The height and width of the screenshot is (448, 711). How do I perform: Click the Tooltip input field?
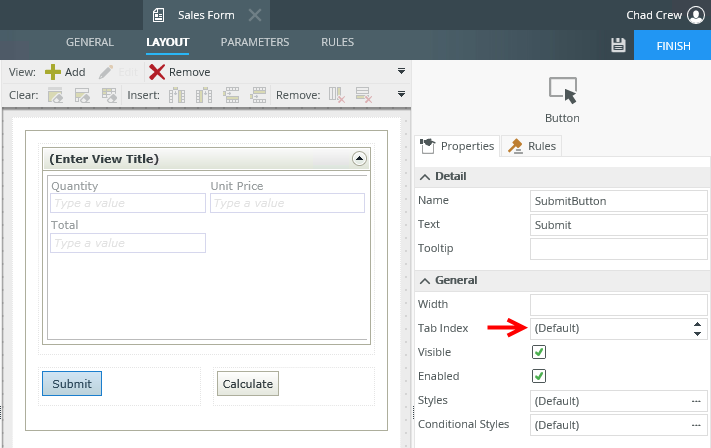click(x=619, y=249)
